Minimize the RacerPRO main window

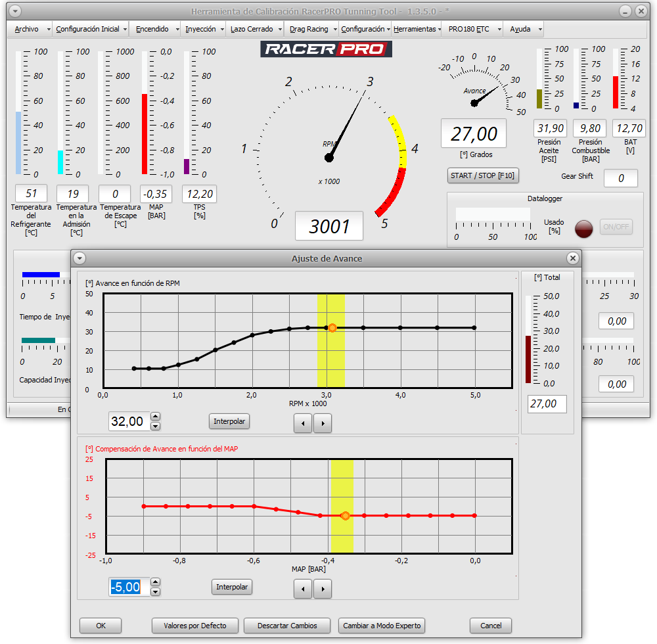coord(625,11)
